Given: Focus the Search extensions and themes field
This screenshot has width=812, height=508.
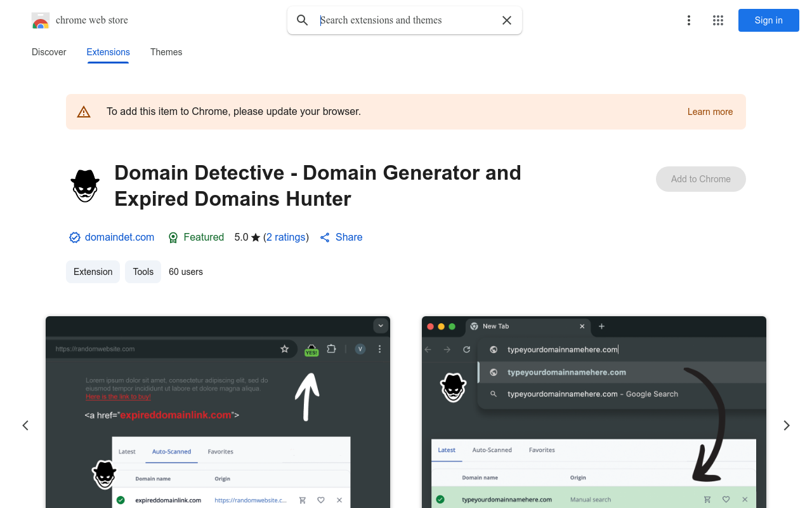Looking at the screenshot, I should click(x=405, y=20).
